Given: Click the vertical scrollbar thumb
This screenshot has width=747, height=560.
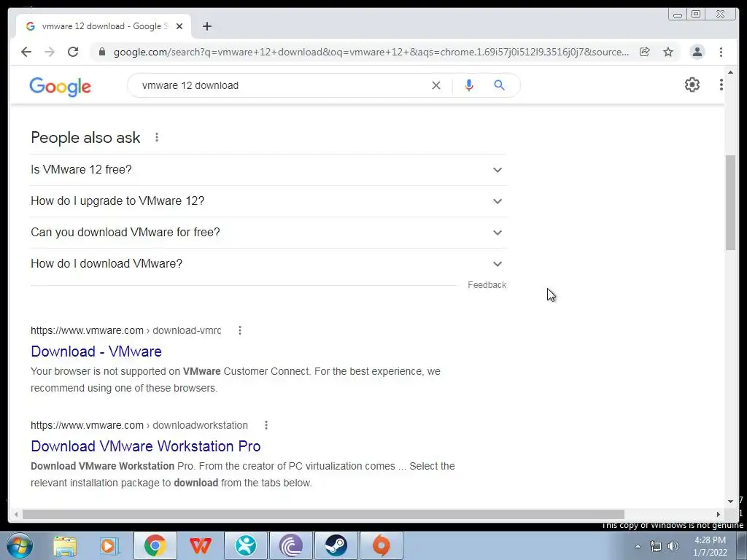Looking at the screenshot, I should pos(730,203).
